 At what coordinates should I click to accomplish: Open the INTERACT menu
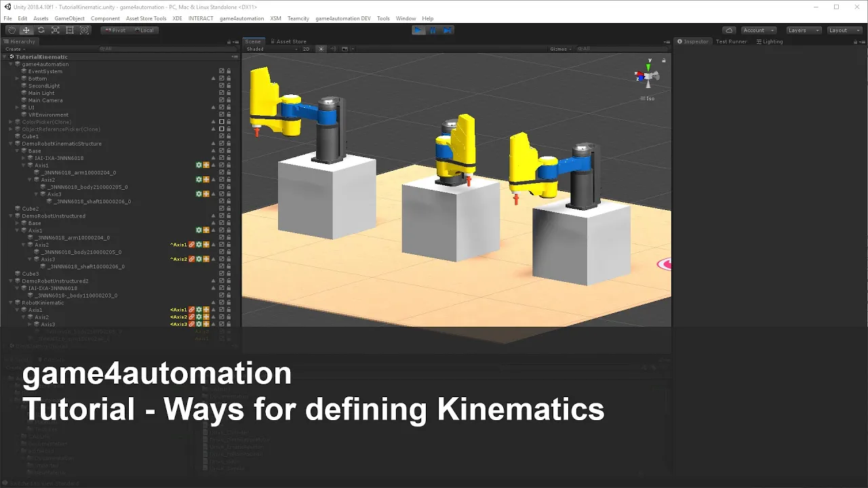201,18
